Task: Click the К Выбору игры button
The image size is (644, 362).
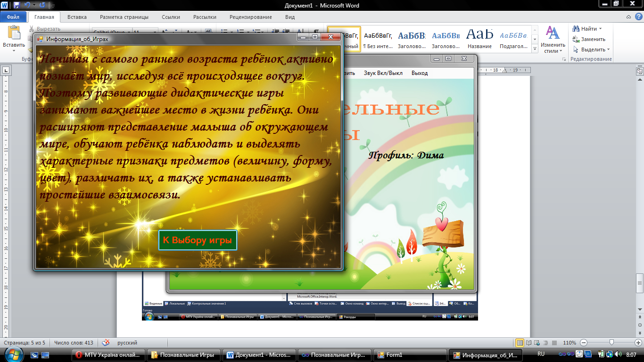Action: [198, 240]
